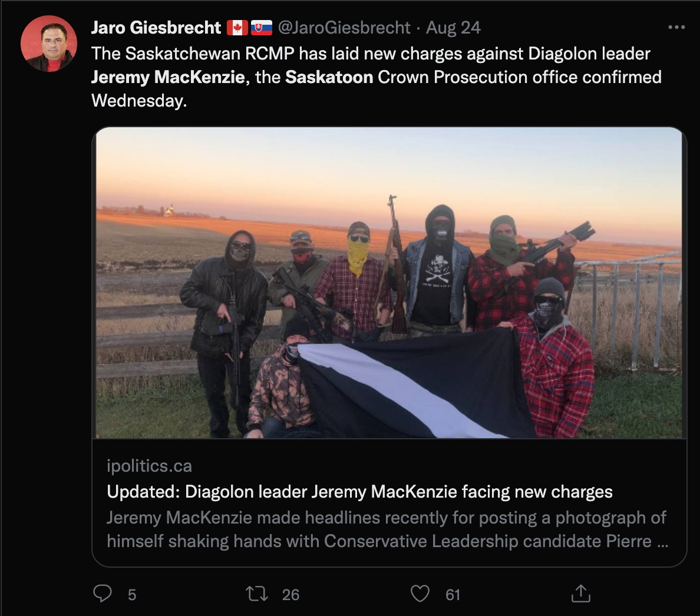This screenshot has width=700, height=616.
Task: Click the @JaroGiesbrecht handle
Action: click(x=344, y=28)
